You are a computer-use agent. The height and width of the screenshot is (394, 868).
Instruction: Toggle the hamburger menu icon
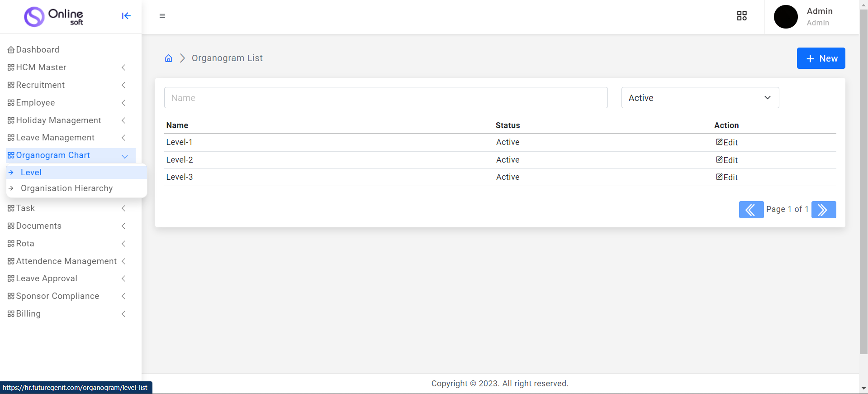click(x=162, y=16)
